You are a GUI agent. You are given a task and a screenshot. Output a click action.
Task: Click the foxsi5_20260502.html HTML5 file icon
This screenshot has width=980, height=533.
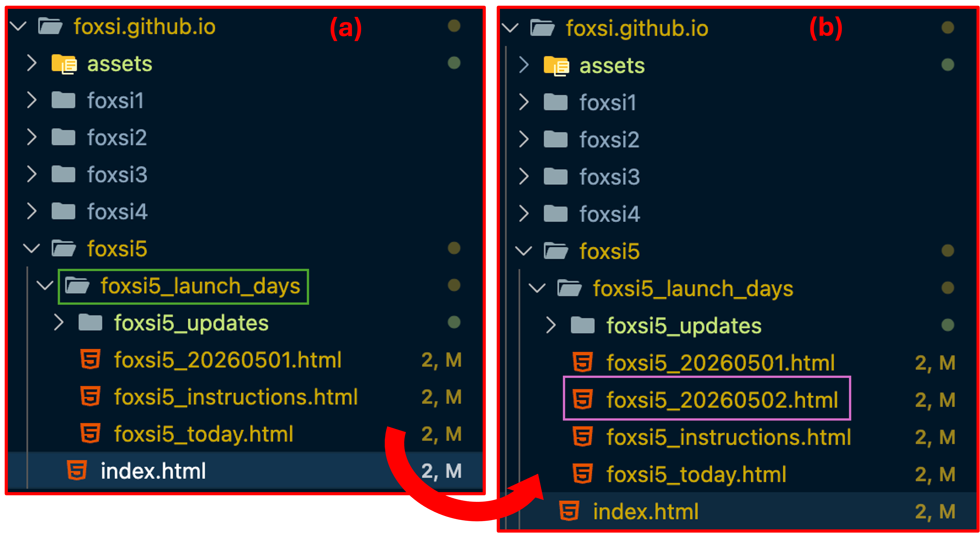pyautogui.click(x=582, y=399)
